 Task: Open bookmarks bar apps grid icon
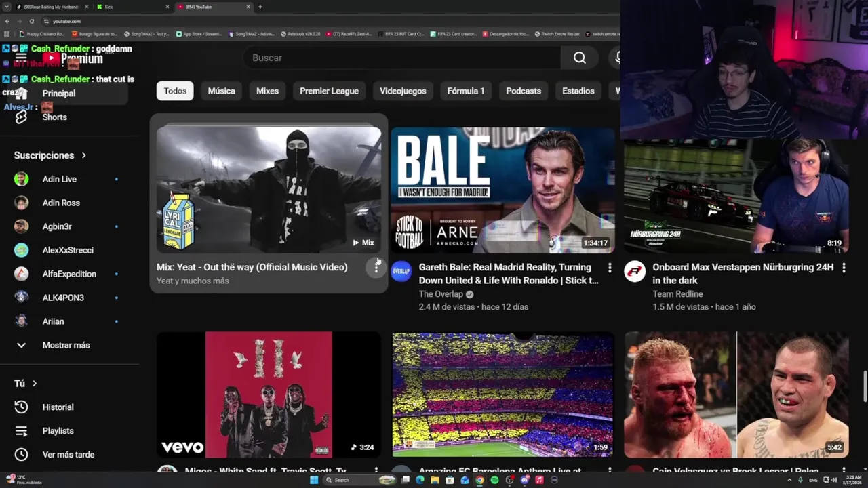click(7, 33)
